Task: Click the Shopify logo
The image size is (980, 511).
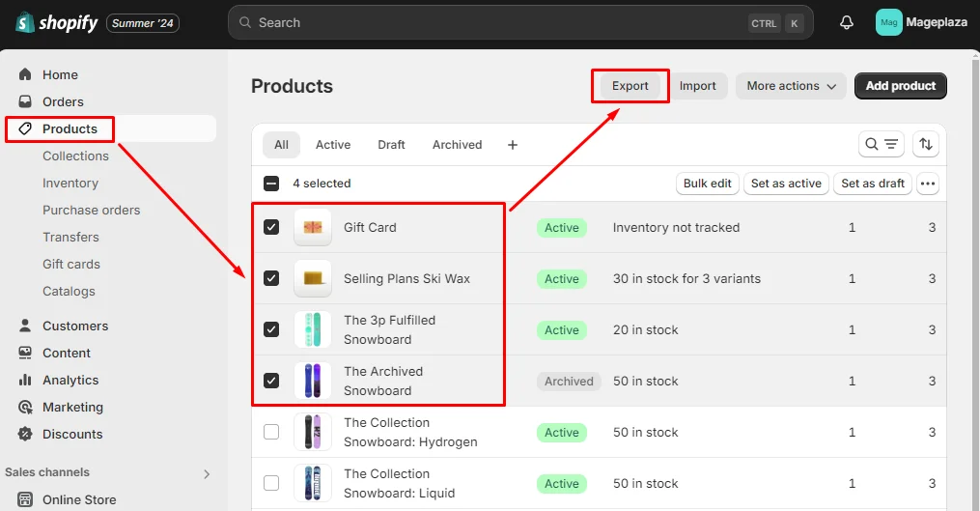Action: click(x=56, y=23)
